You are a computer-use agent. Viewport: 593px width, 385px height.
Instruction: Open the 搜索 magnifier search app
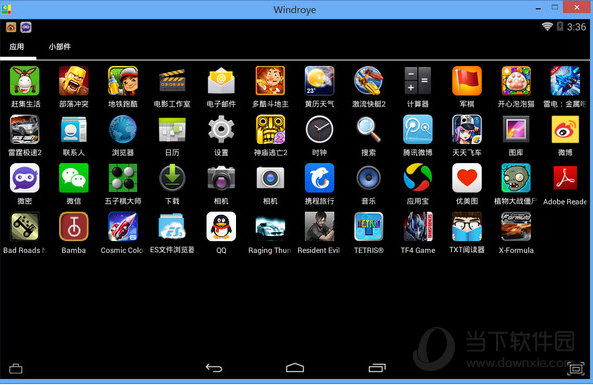[x=369, y=129]
